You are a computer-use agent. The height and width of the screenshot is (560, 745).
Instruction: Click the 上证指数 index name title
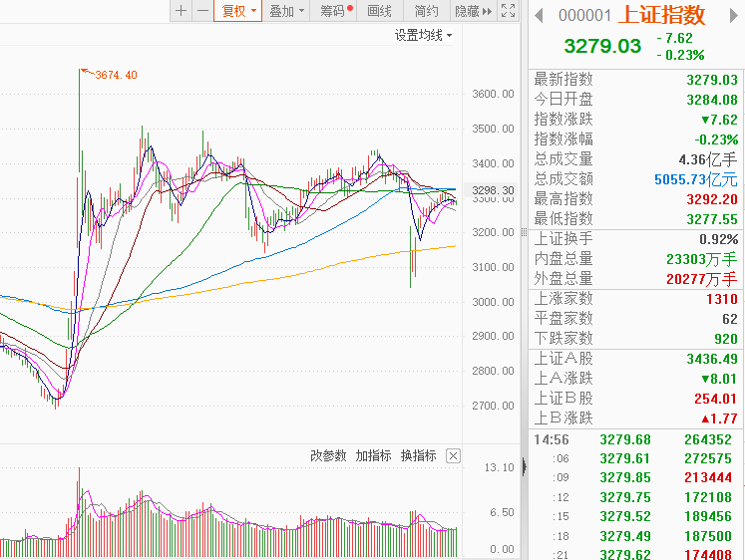661,15
